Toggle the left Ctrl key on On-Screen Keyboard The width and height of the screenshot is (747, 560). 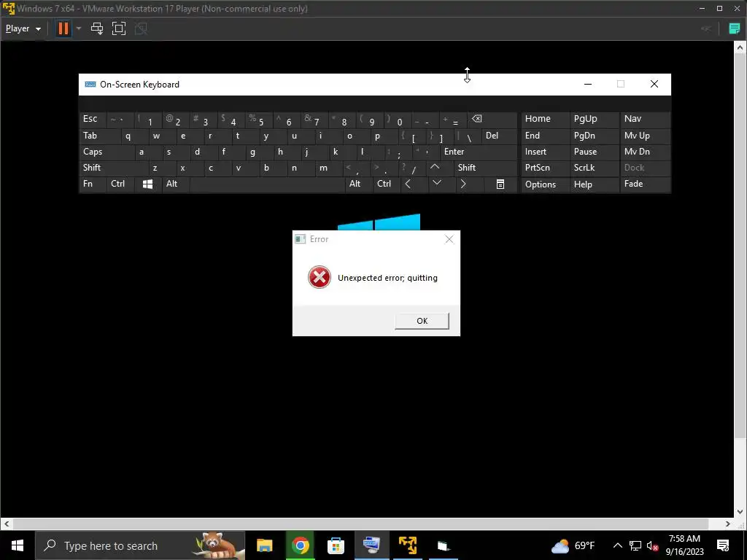pyautogui.click(x=120, y=184)
